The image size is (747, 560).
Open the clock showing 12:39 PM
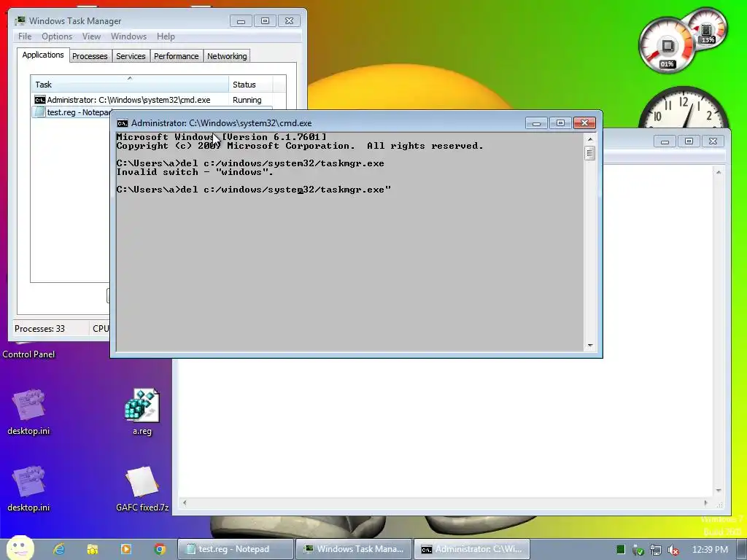[x=710, y=550]
